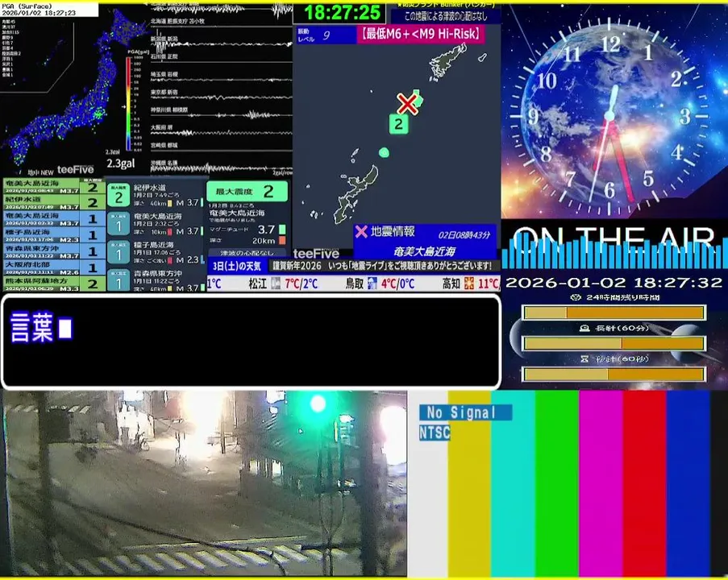
Task: Click the この地震による津波の心配はなし notice
Action: pos(446,16)
